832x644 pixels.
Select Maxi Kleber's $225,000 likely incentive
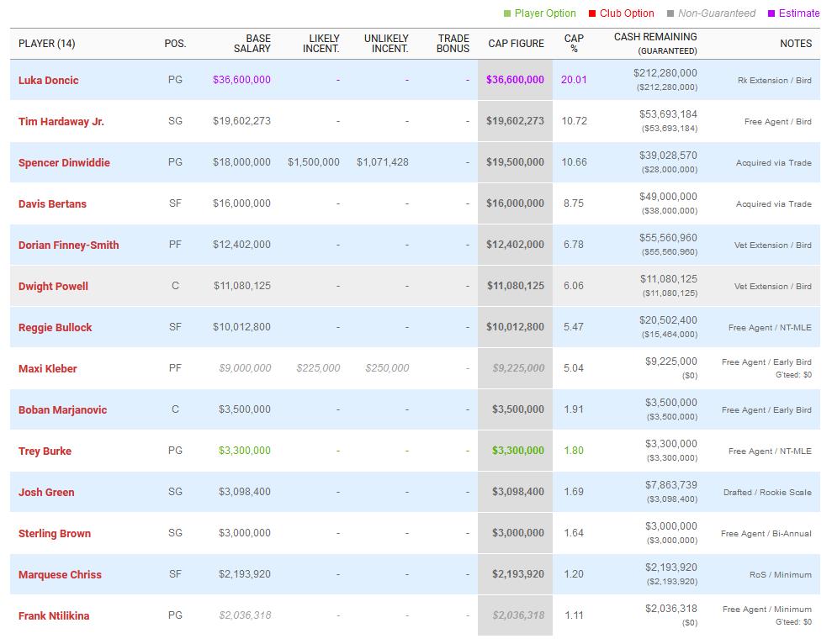(x=318, y=368)
